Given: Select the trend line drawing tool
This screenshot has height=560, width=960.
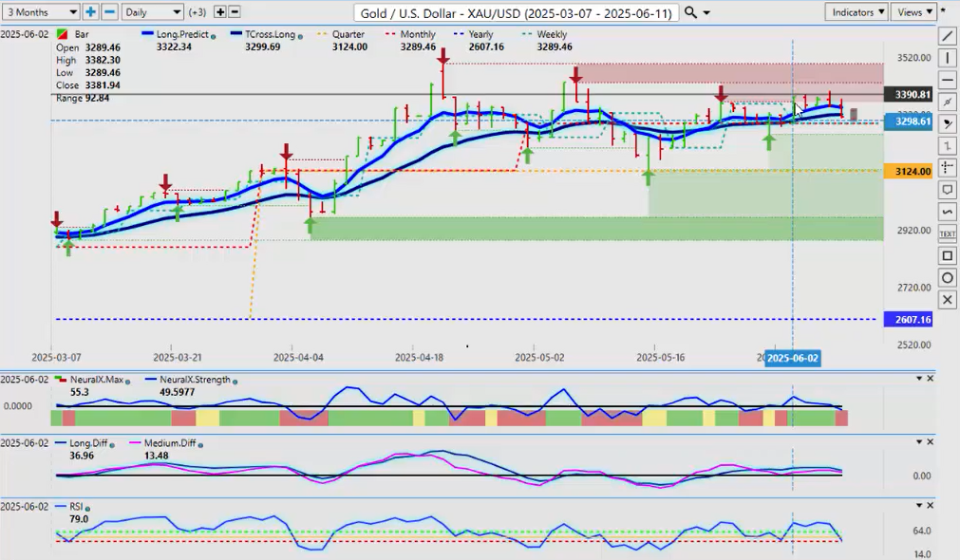Looking at the screenshot, I should [x=947, y=36].
